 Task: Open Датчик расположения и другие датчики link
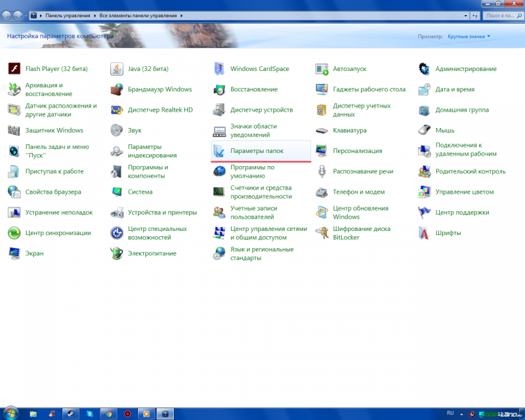[x=61, y=110]
